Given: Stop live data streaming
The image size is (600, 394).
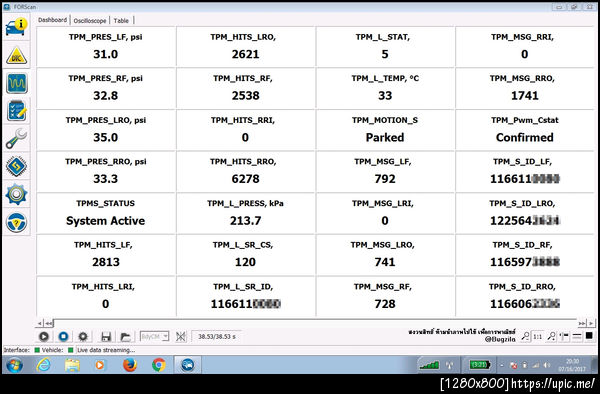Looking at the screenshot, I should [x=64, y=337].
